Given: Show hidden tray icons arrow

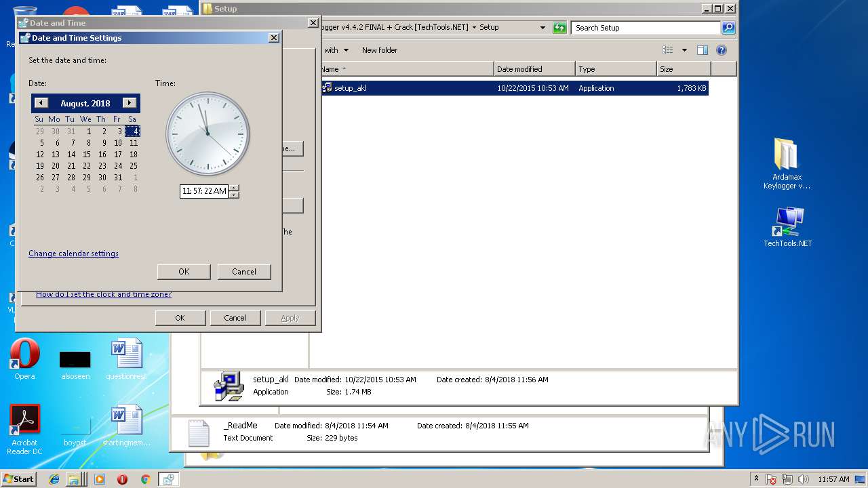Looking at the screenshot, I should pos(756,479).
